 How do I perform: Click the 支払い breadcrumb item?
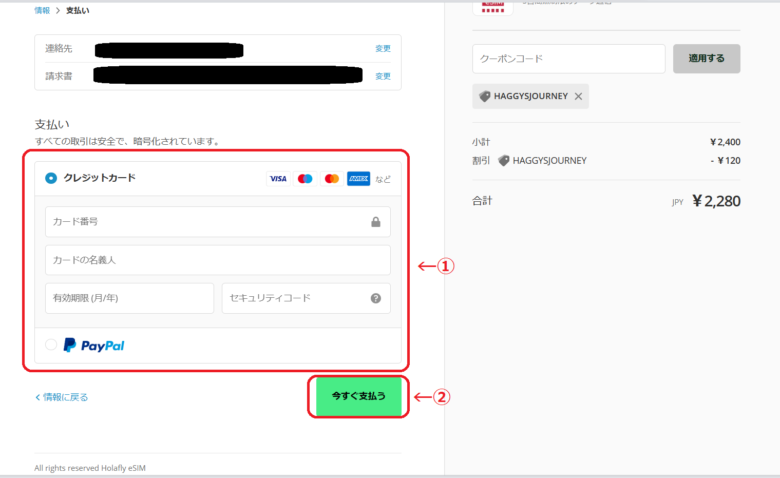(x=78, y=10)
